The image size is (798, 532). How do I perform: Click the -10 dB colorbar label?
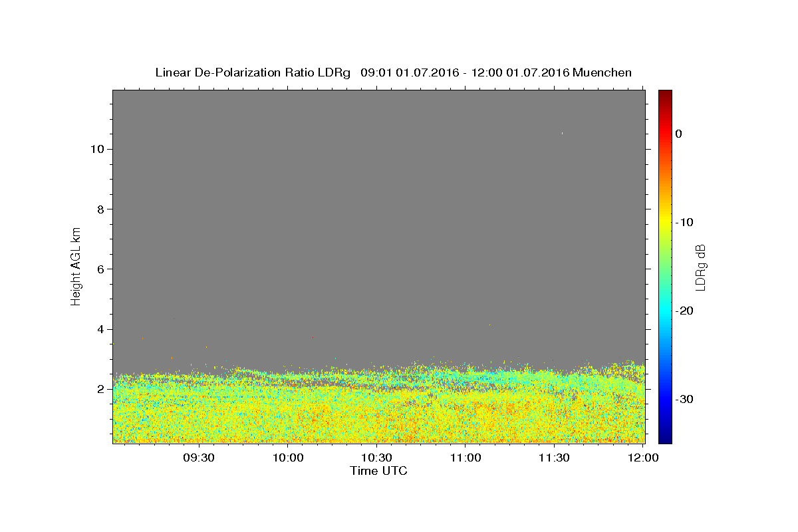pyautogui.click(x=684, y=222)
